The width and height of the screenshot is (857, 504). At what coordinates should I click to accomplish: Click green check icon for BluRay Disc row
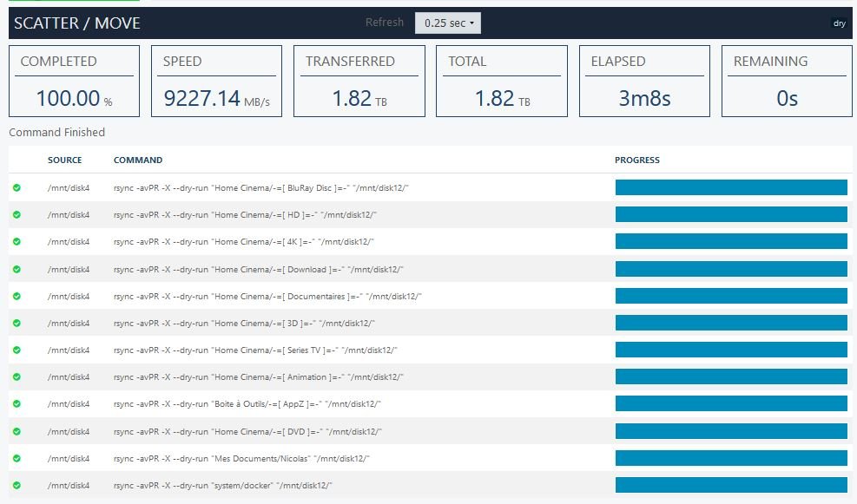17,188
